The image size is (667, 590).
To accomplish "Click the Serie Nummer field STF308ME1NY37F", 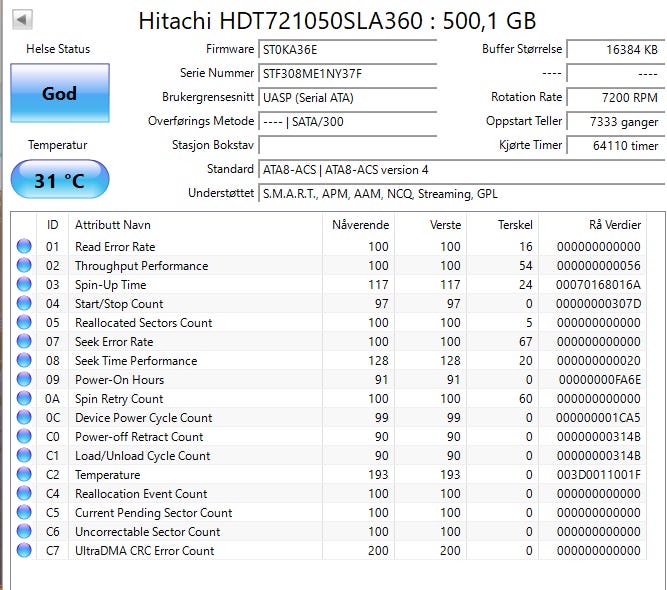I will [348, 73].
